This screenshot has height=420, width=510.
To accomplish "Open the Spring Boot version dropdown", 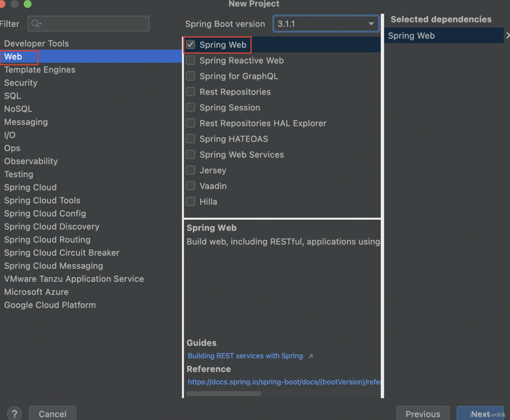I will tap(371, 24).
